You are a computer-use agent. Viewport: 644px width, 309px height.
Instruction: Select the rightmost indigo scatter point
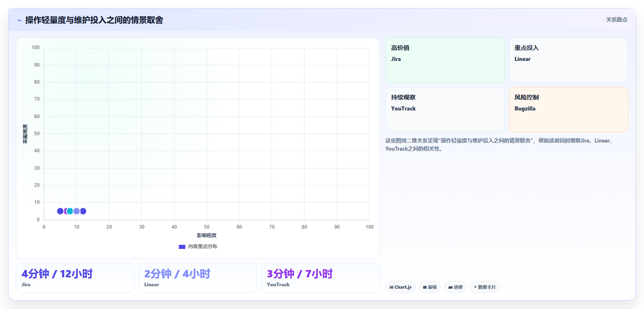tap(83, 211)
